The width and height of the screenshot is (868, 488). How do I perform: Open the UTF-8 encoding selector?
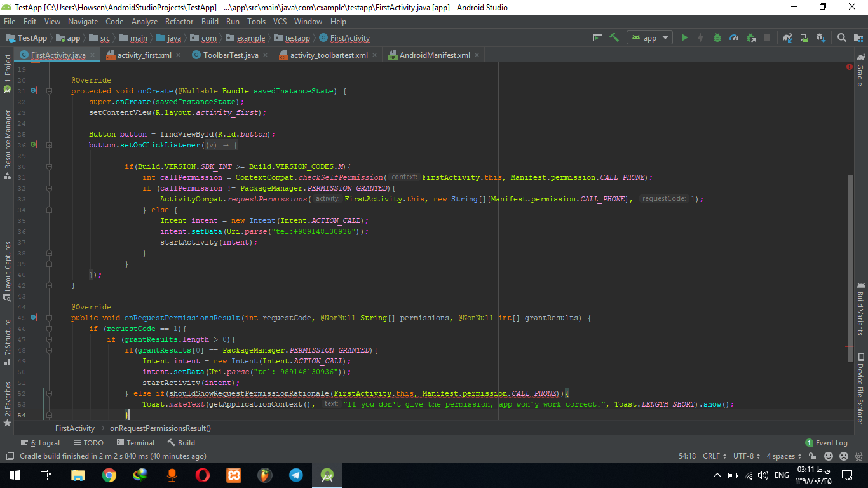point(747,456)
